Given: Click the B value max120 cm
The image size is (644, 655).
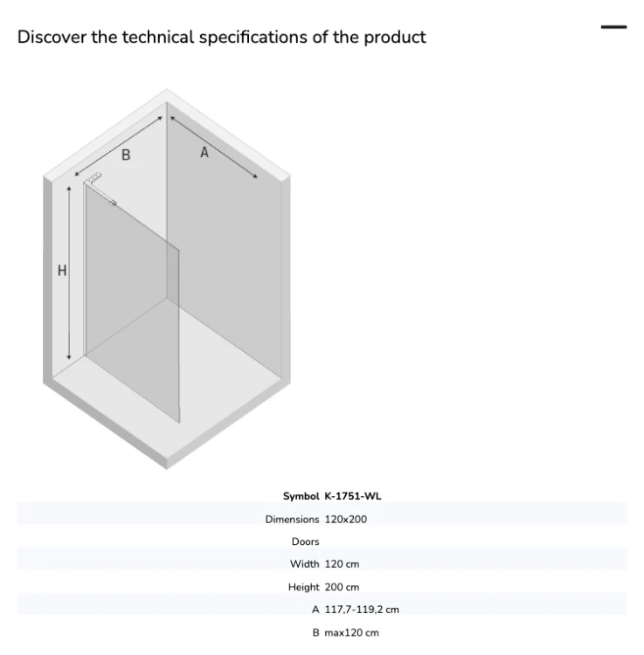Looking at the screenshot, I should 352,632.
